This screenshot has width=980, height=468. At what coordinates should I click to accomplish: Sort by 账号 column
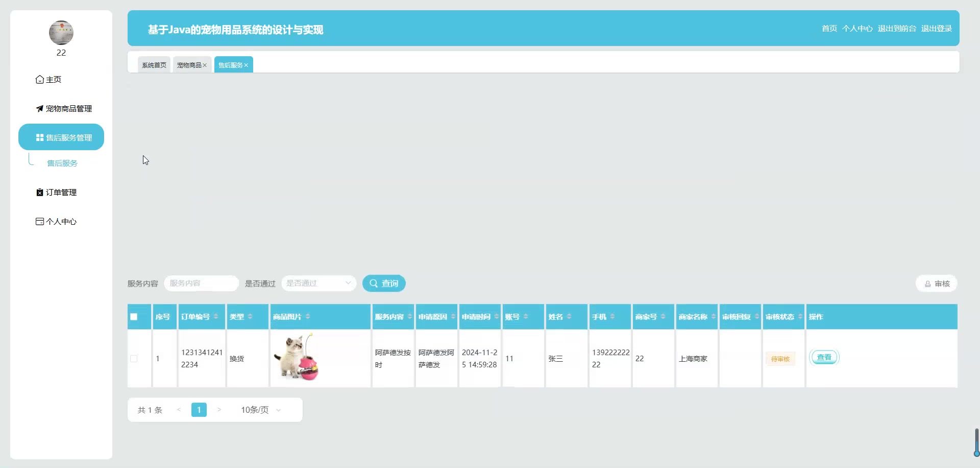point(526,317)
